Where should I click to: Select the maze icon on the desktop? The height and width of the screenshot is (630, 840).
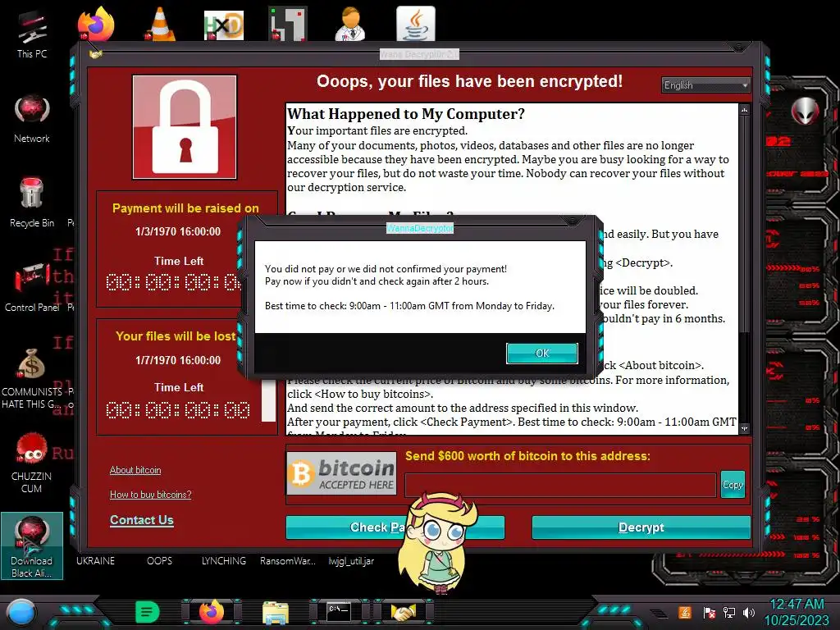tap(288, 24)
